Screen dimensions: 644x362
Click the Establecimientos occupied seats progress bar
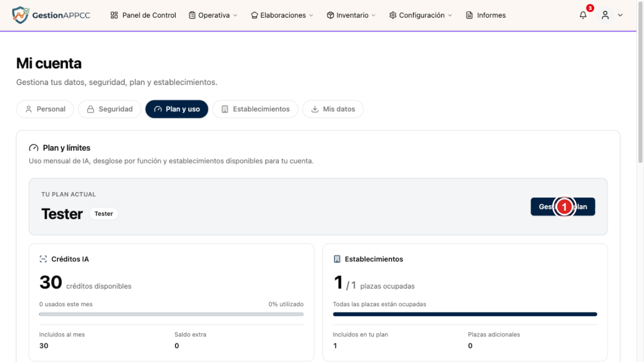point(465,314)
